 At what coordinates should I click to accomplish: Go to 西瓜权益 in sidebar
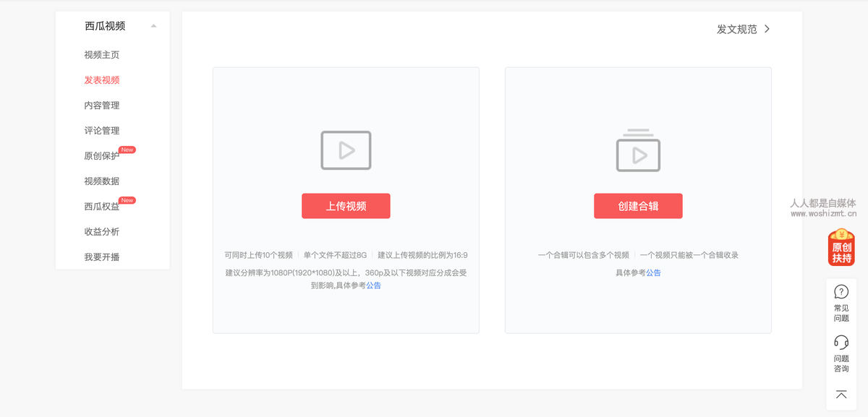(x=102, y=207)
